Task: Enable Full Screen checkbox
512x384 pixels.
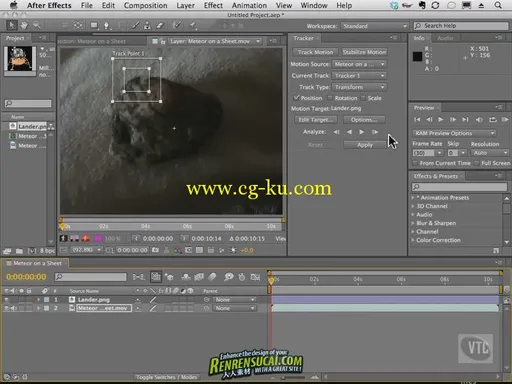Action: tap(477, 163)
